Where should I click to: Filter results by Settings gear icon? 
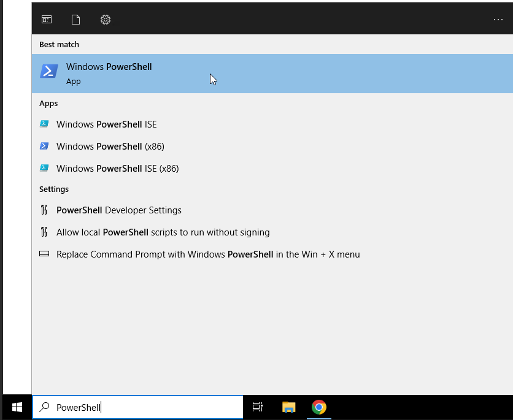[106, 20]
